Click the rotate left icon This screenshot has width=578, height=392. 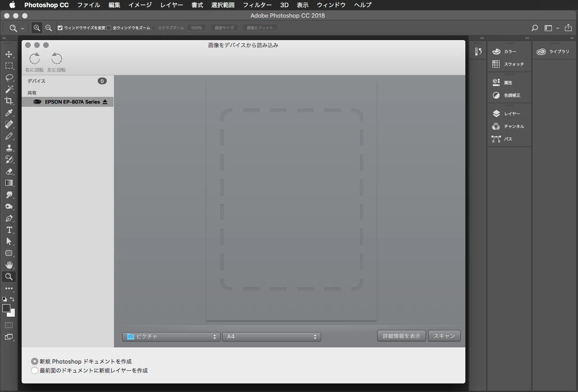56,59
